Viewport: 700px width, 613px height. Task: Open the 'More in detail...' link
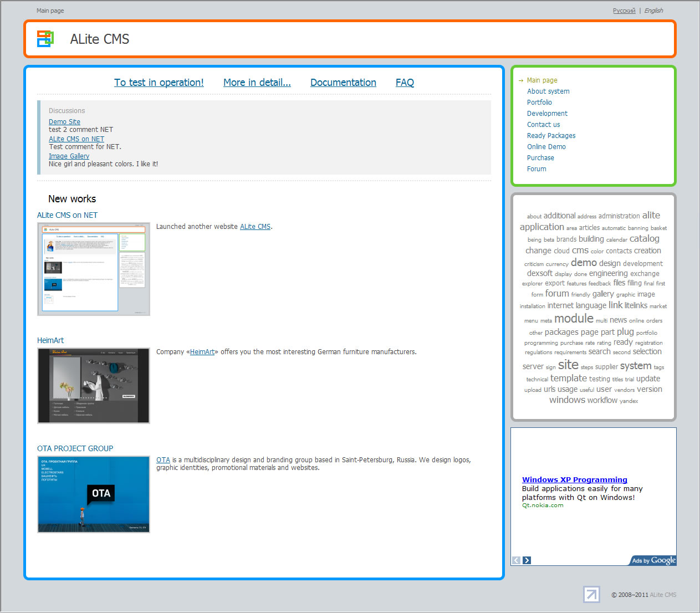pyautogui.click(x=257, y=83)
